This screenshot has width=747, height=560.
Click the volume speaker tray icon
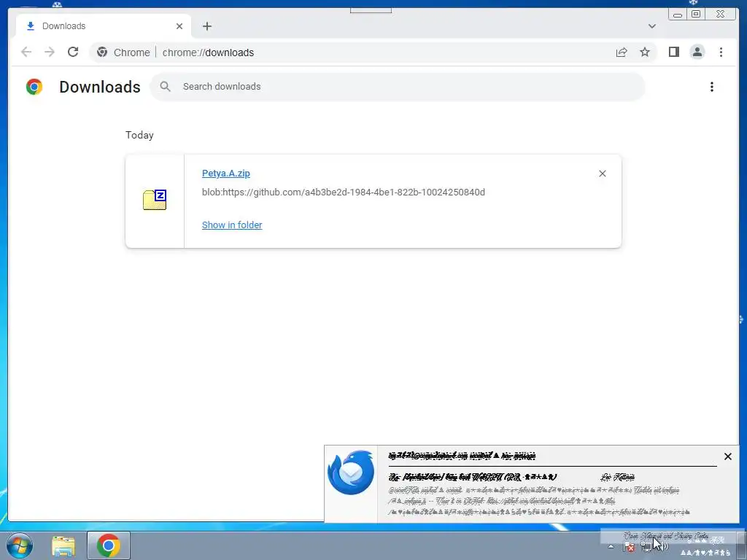(x=664, y=547)
